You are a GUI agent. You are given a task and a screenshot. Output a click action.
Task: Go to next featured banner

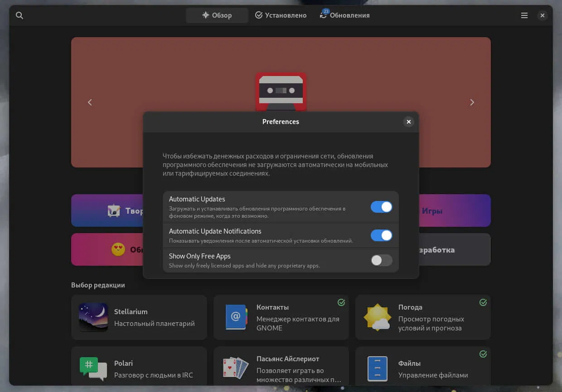[472, 102]
